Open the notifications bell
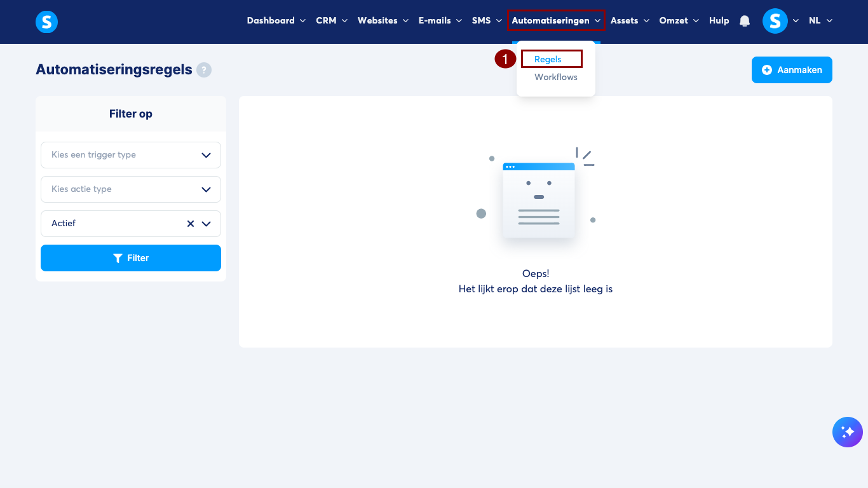Screen dimensions: 868x488 tap(745, 21)
